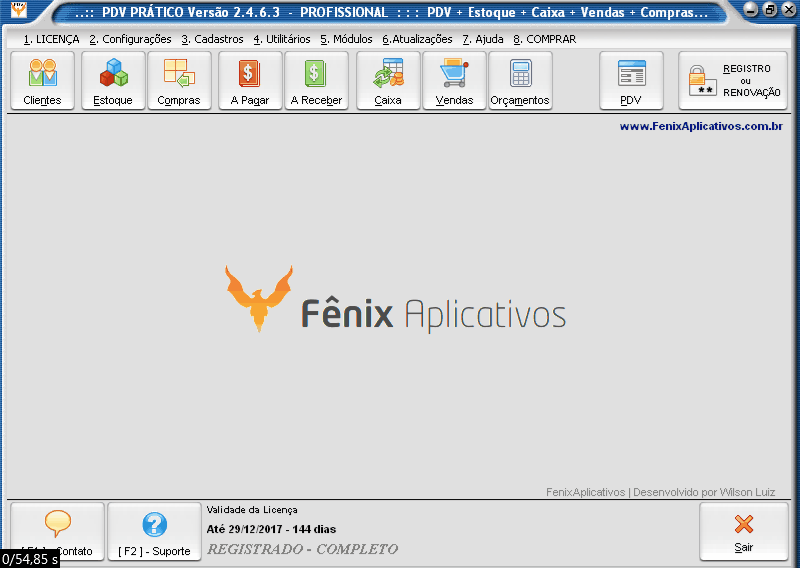Open the 6. Atualizações menu
800x568 pixels.
click(417, 39)
